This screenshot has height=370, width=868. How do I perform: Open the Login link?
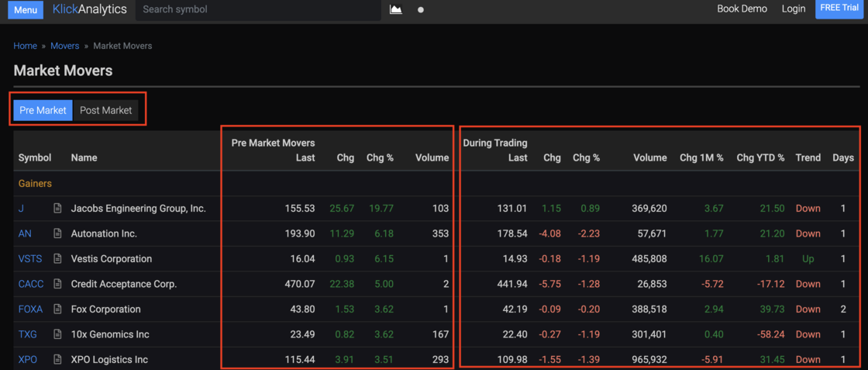(794, 9)
